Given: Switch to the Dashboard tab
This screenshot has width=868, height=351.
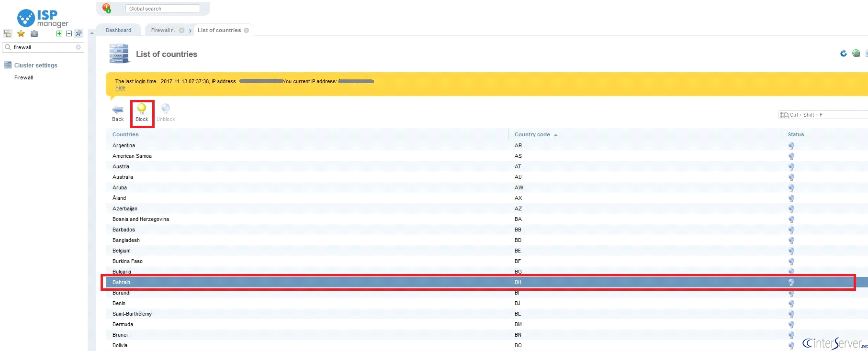Looking at the screenshot, I should 118,30.
